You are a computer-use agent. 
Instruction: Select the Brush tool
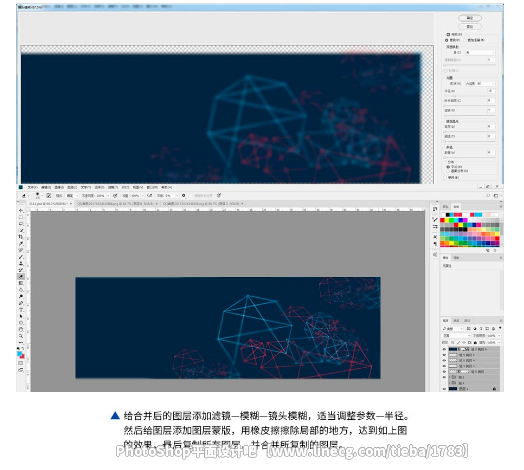[21, 257]
